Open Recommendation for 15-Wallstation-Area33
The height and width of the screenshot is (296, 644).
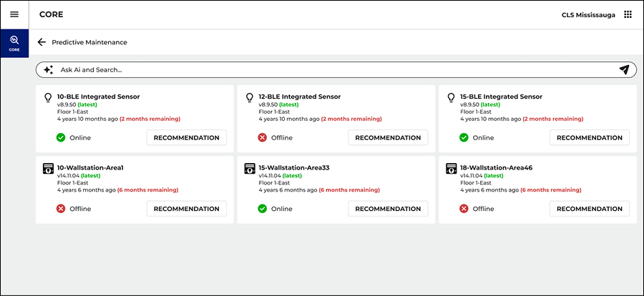388,209
